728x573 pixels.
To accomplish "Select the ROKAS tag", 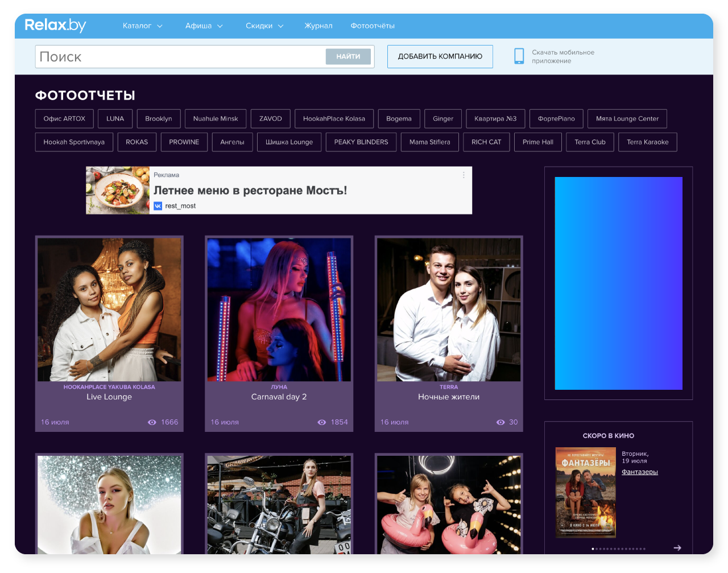I will pyautogui.click(x=136, y=142).
